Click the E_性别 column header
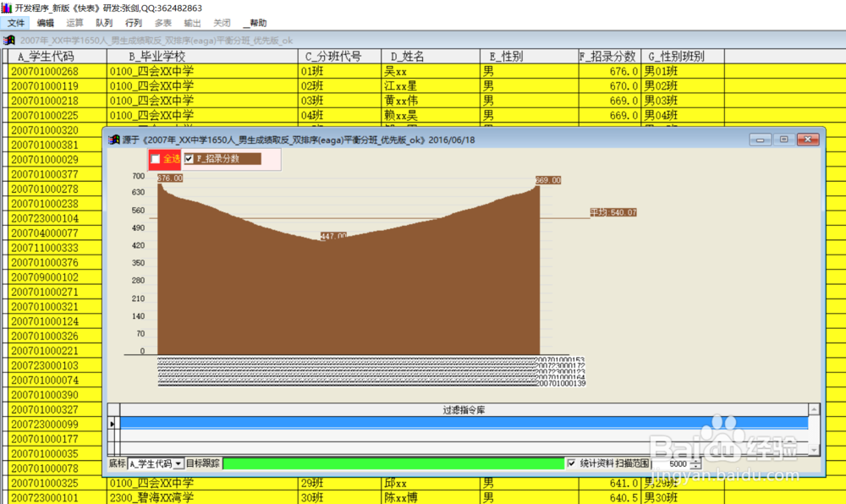 (x=529, y=57)
